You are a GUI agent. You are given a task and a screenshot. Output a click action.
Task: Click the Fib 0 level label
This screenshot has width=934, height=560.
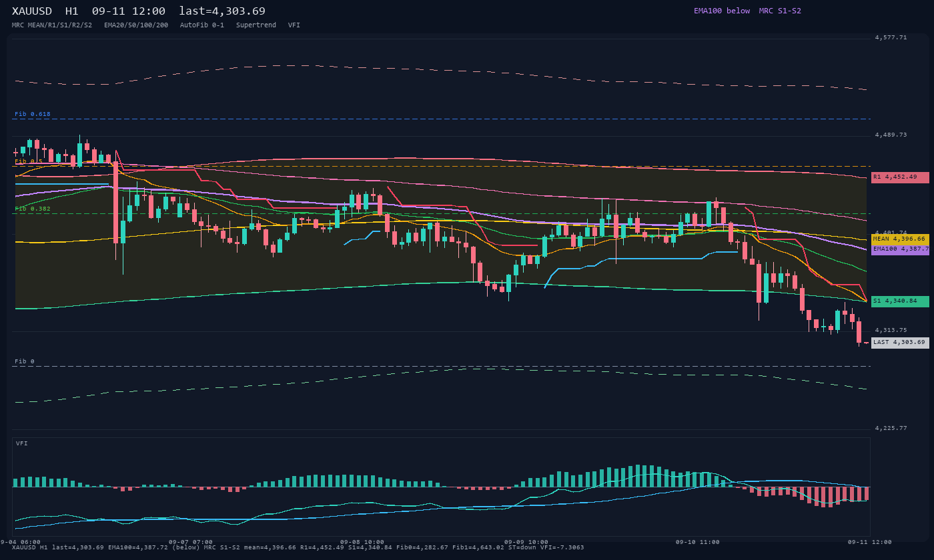click(25, 361)
